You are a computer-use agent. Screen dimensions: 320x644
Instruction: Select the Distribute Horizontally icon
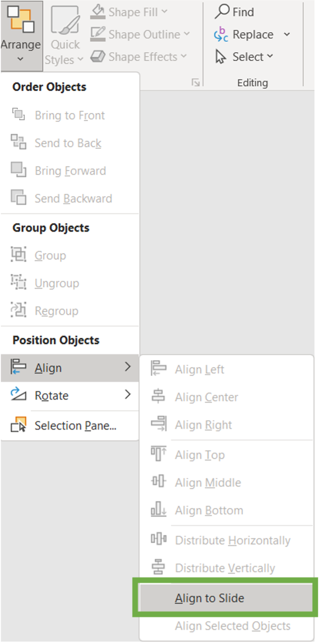[x=158, y=540]
